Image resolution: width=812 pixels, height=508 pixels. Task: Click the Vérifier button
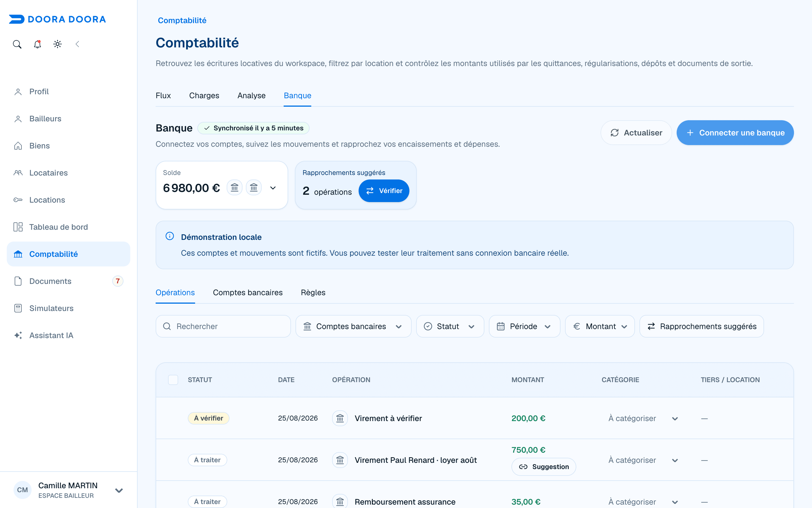[x=384, y=191]
